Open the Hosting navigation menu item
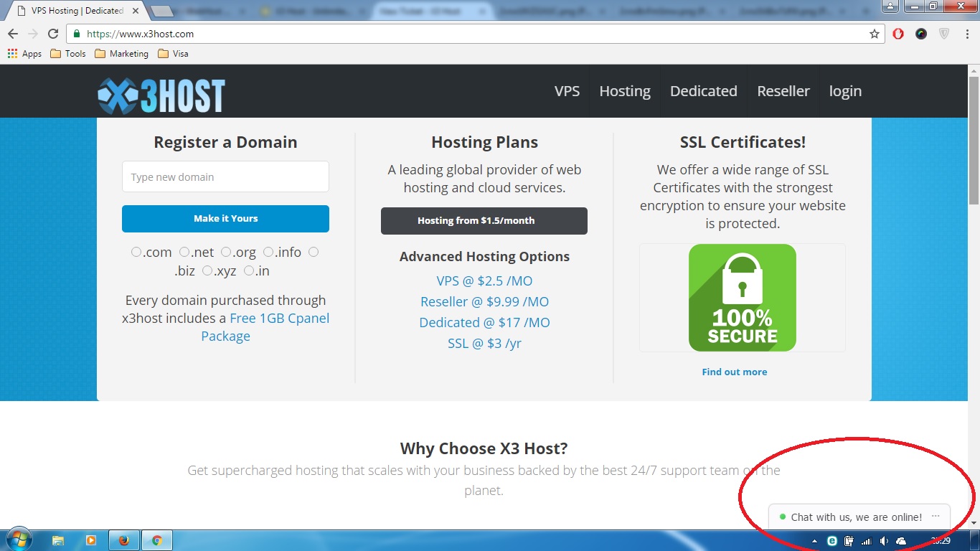 [x=625, y=91]
